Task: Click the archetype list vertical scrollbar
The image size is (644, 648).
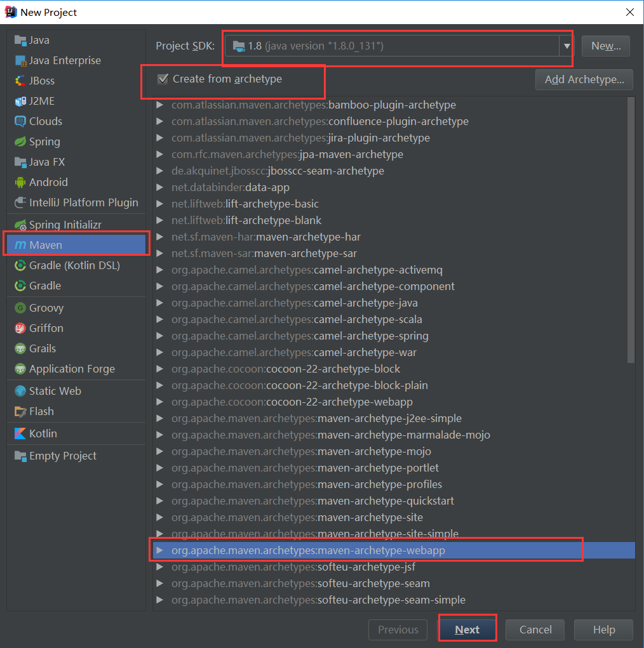Action: [631, 230]
